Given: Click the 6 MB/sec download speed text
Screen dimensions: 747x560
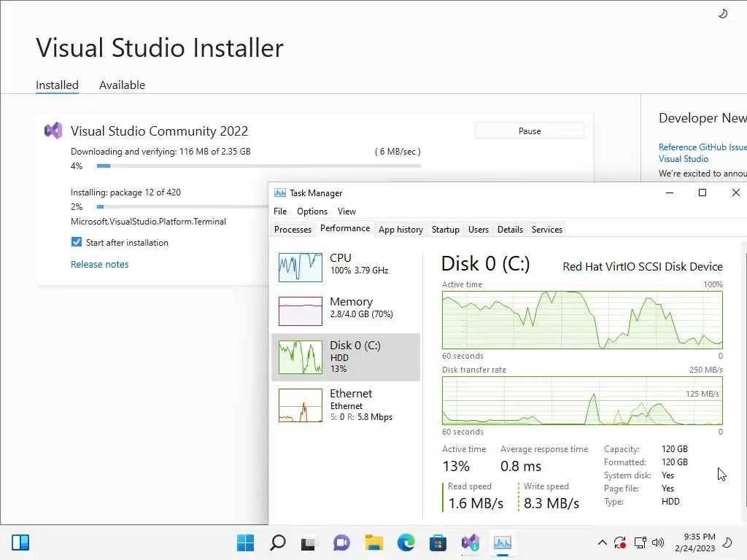Looking at the screenshot, I should coord(398,152).
